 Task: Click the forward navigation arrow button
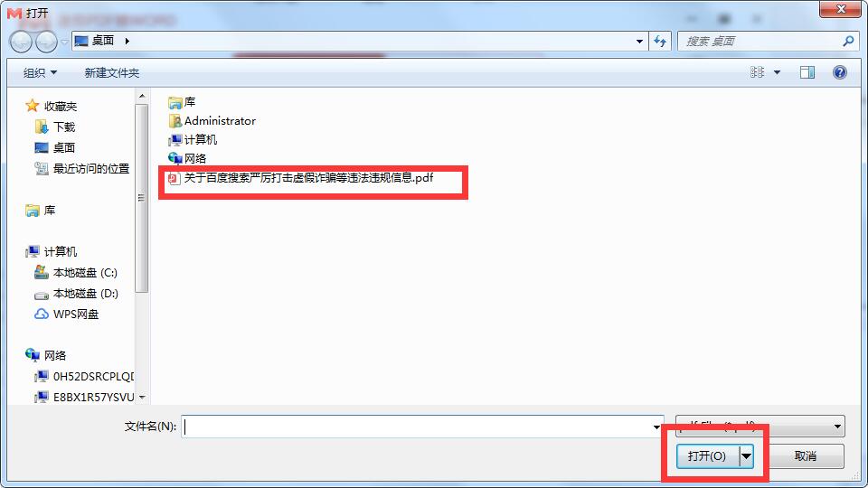pos(46,42)
